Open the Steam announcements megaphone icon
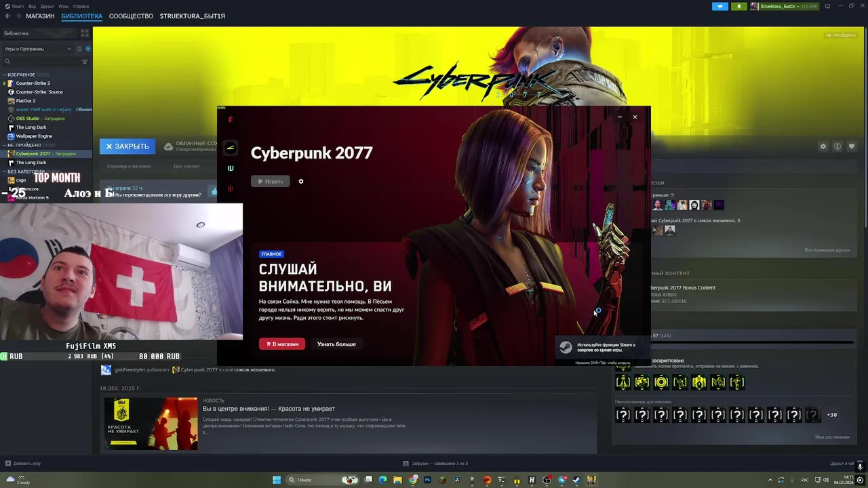This screenshot has width=868, height=488. 719,6
